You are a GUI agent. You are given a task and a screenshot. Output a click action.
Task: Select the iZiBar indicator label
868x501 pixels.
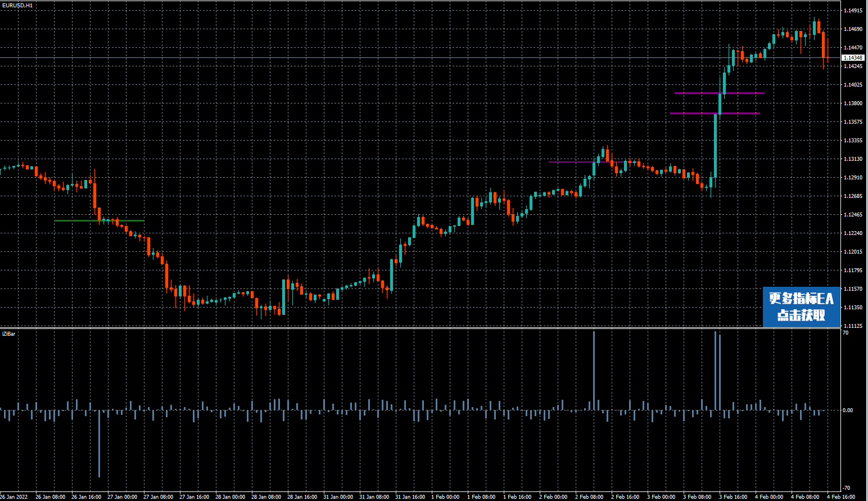click(9, 334)
